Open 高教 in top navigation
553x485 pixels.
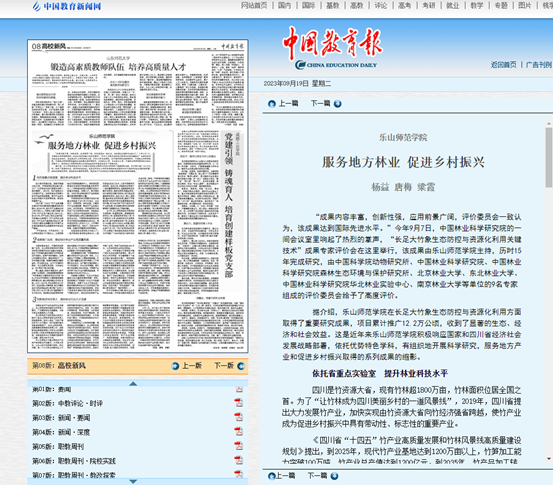357,6
